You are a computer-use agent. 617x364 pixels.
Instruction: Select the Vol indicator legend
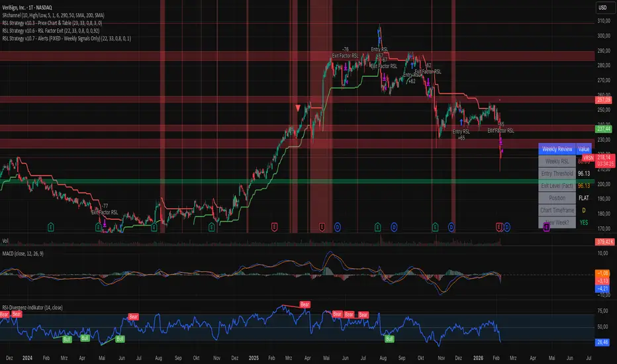(5, 241)
